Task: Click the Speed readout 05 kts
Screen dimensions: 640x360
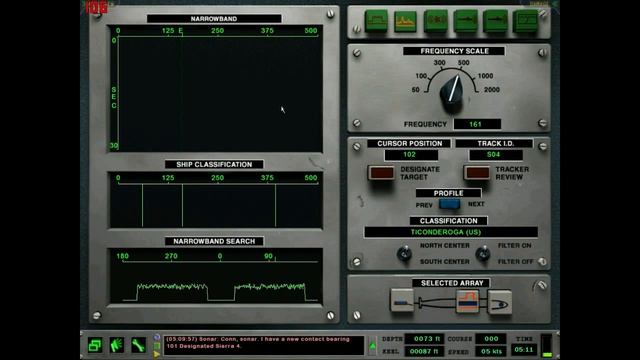Action: tap(491, 351)
